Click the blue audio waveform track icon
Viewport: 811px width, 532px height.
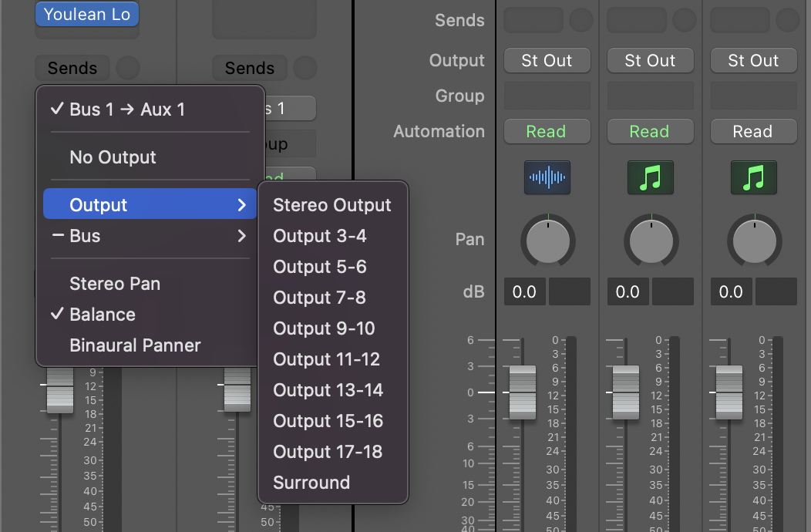pos(547,177)
